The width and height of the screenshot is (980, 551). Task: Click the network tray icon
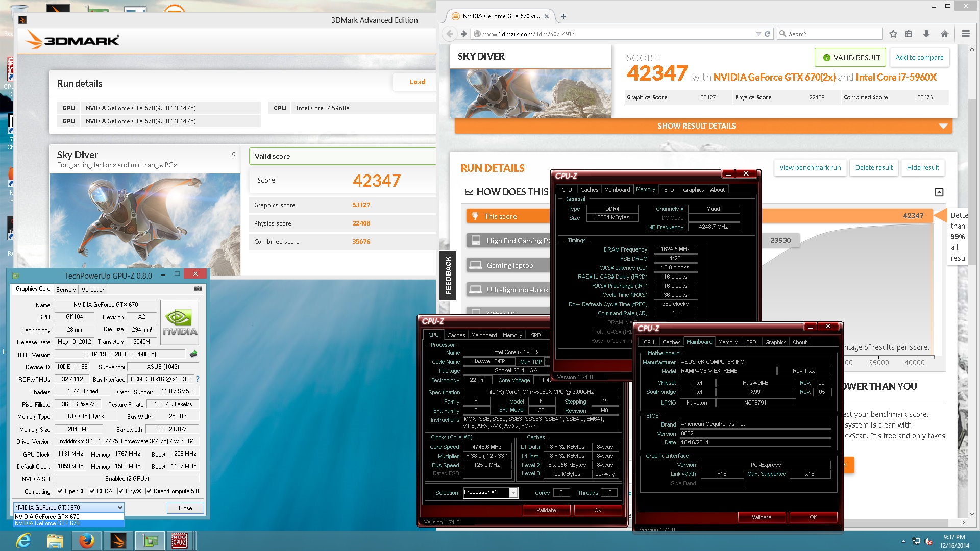coord(916,541)
